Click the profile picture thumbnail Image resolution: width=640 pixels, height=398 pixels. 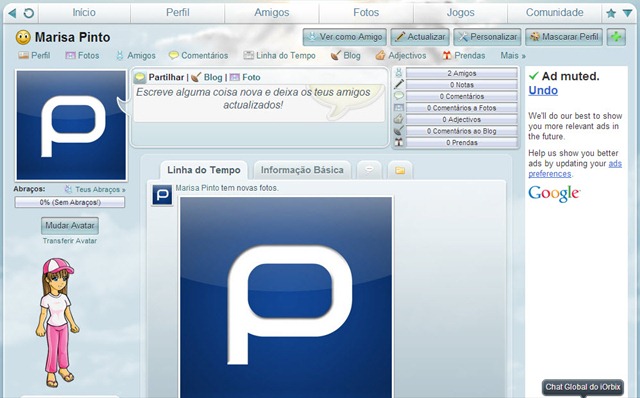point(71,125)
